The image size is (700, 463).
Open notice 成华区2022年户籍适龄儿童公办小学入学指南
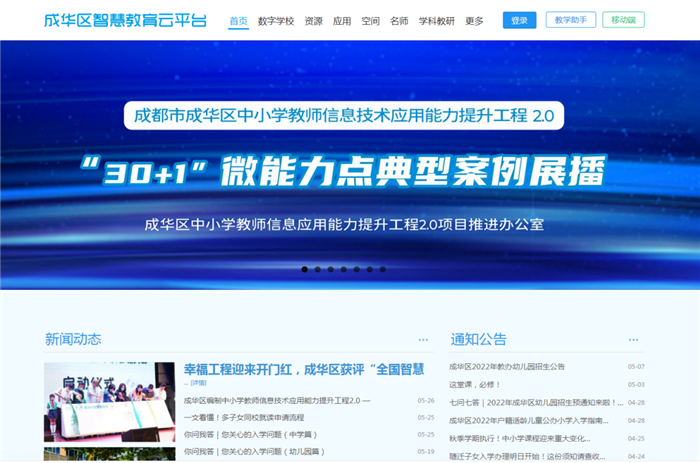click(529, 421)
